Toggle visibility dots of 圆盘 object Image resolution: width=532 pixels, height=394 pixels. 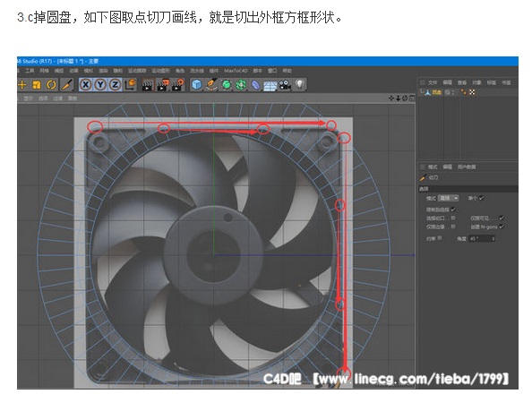point(453,92)
